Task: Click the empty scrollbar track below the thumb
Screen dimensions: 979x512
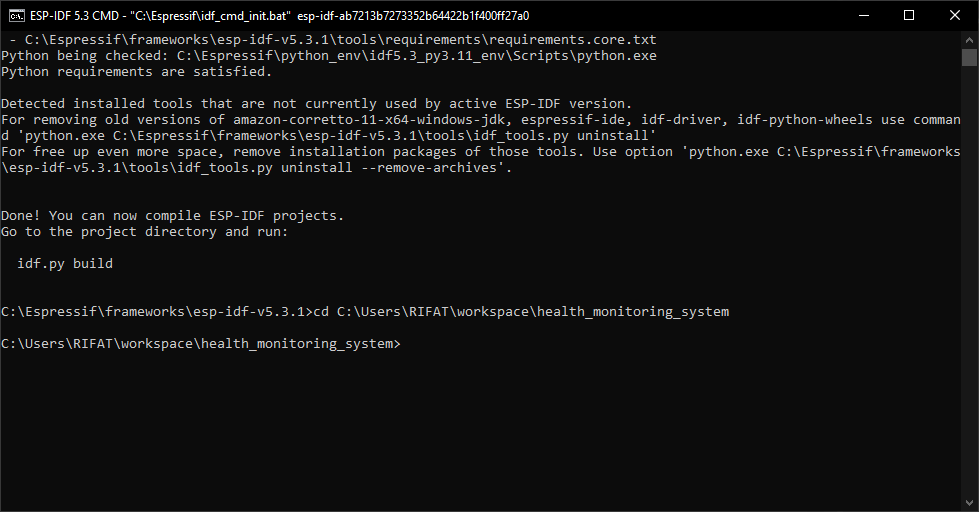Action: (x=969, y=280)
